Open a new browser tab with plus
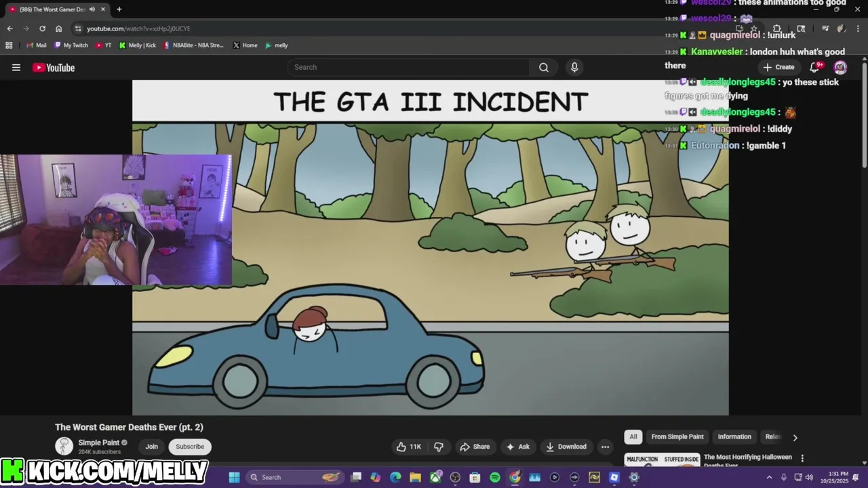868x488 pixels. click(x=119, y=9)
